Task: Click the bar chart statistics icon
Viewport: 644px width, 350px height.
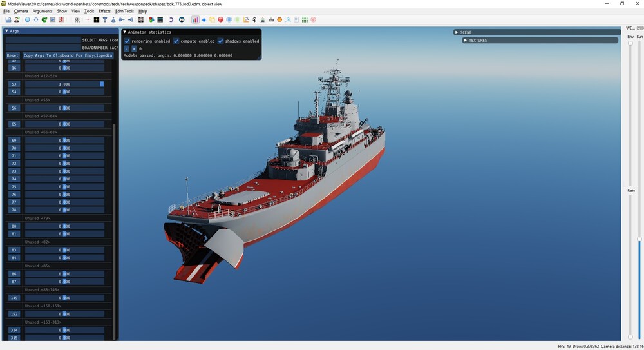Action: (195, 19)
